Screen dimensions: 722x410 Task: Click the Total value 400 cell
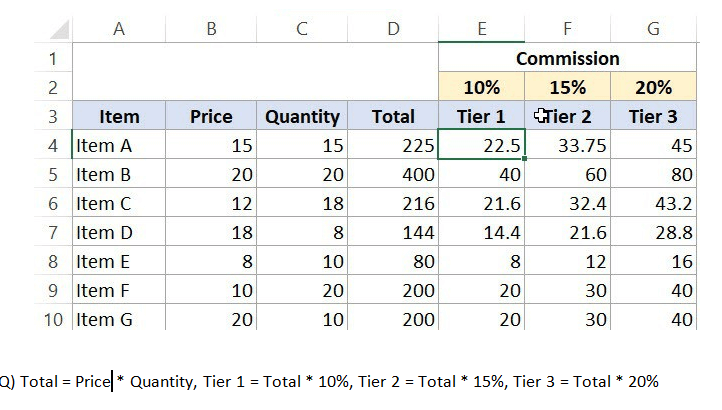point(393,175)
